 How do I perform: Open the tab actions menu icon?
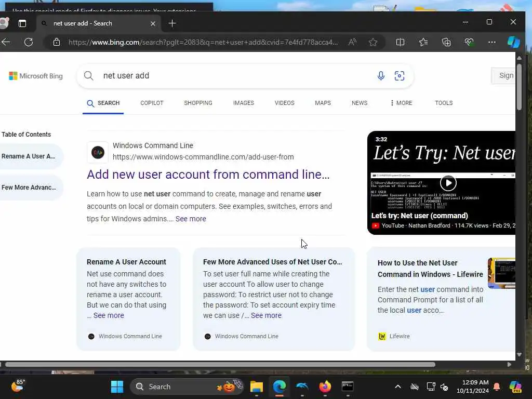coord(22,23)
